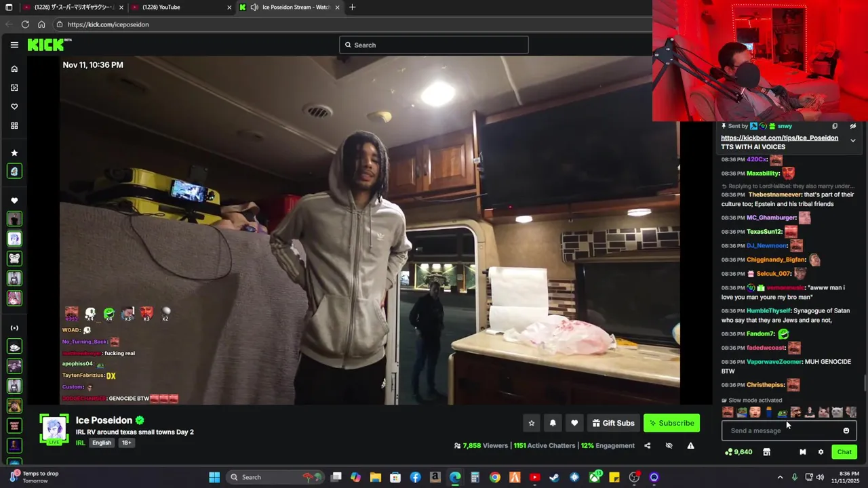Viewport: 868px width, 488px height.
Task: Report the stream via the warning triangle
Action: 690,445
